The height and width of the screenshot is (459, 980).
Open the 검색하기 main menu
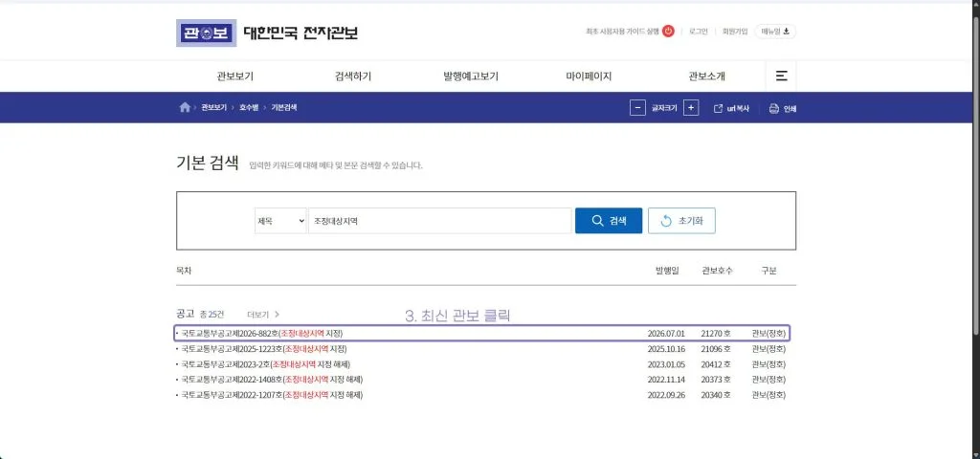click(353, 76)
